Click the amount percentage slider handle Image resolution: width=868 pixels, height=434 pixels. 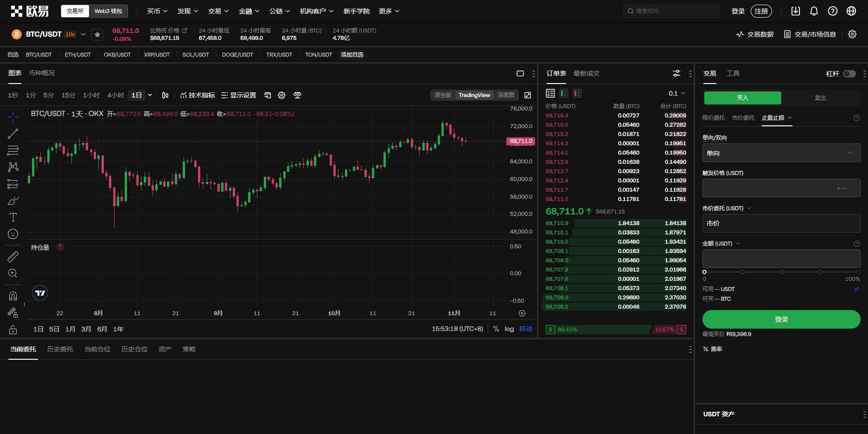pos(704,272)
